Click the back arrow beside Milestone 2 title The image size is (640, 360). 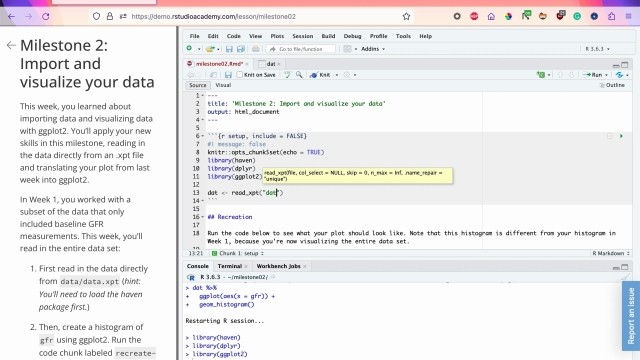click(x=11, y=45)
